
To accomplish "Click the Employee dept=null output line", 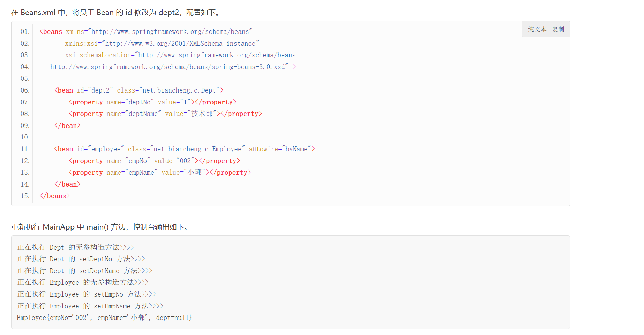I will click(104, 318).
